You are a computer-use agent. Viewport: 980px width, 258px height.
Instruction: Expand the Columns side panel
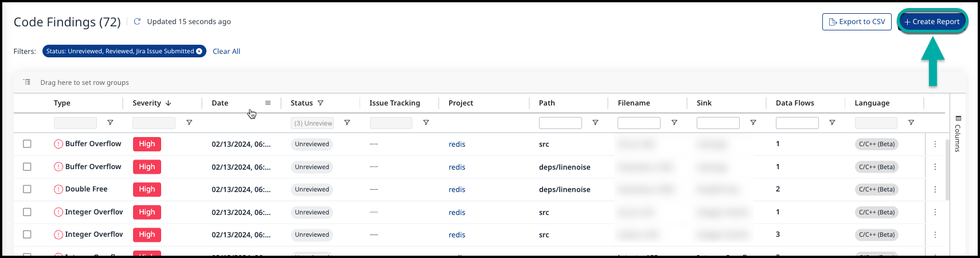click(x=957, y=134)
